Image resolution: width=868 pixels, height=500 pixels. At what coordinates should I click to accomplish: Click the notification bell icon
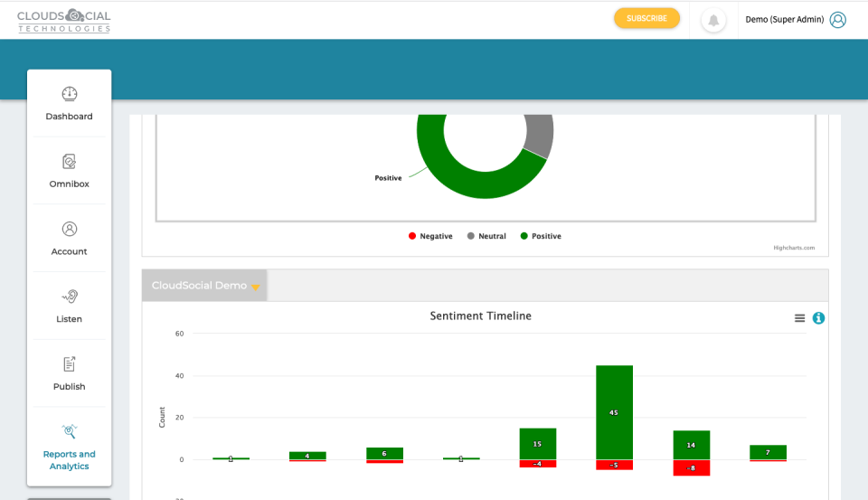(713, 21)
